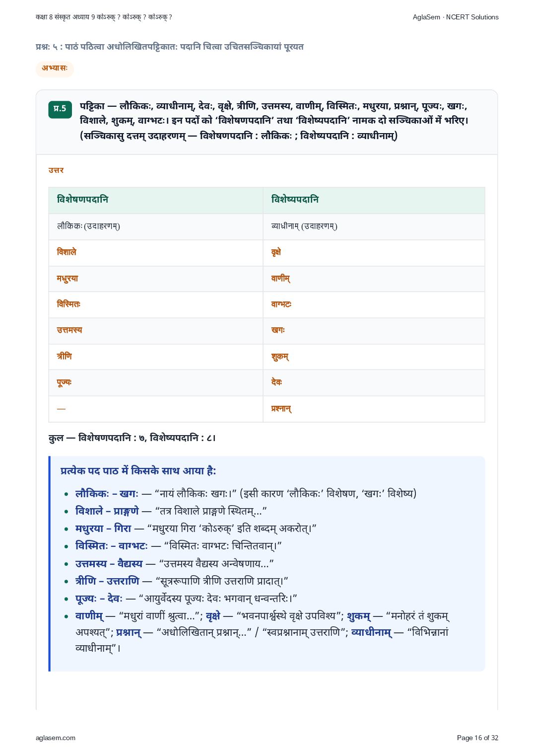Image resolution: width=534 pixels, height=756 pixels.
Task: Click the green प्र.5 question badge
Action: (60, 109)
